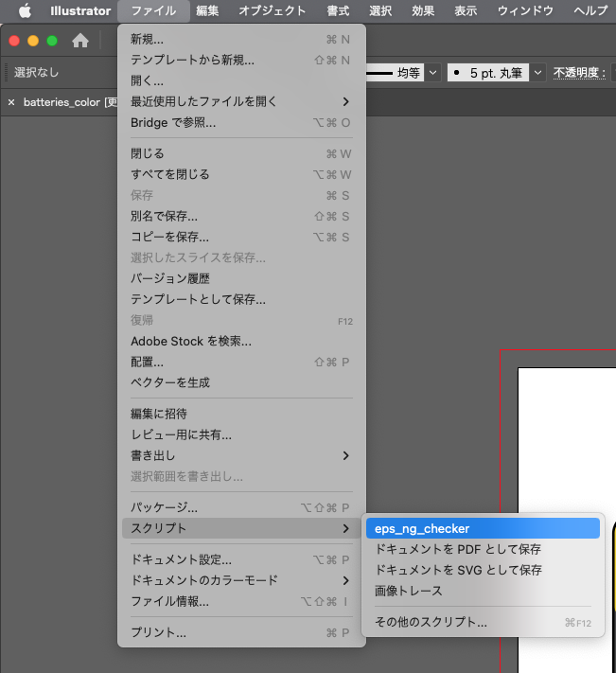
Task: Open the 選択 menu in menu bar
Action: point(380,10)
